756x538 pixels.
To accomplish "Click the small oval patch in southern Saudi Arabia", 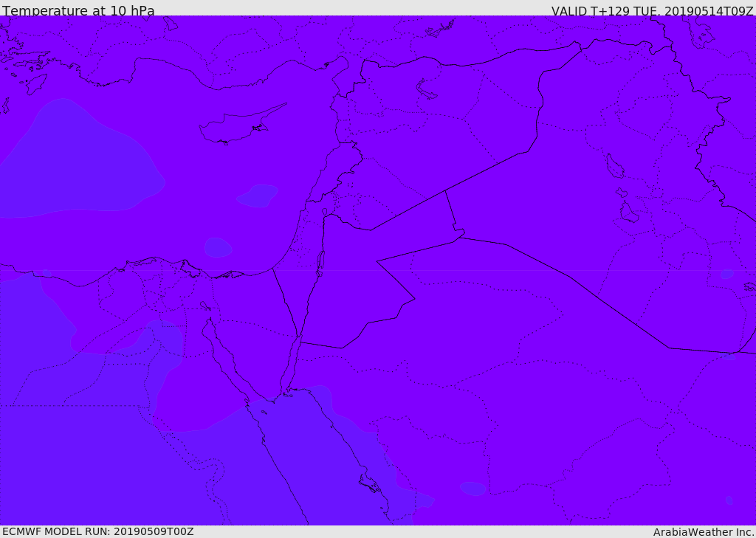I will point(473,489).
